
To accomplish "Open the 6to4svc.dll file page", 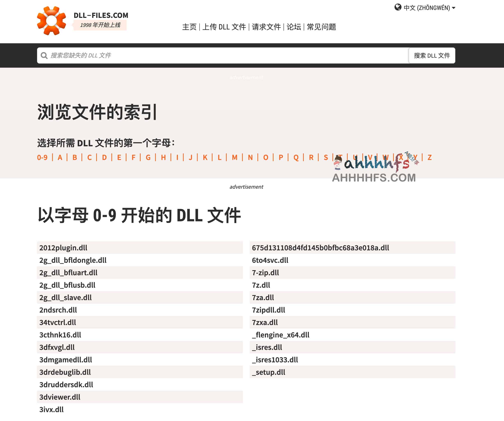I will [x=270, y=260].
